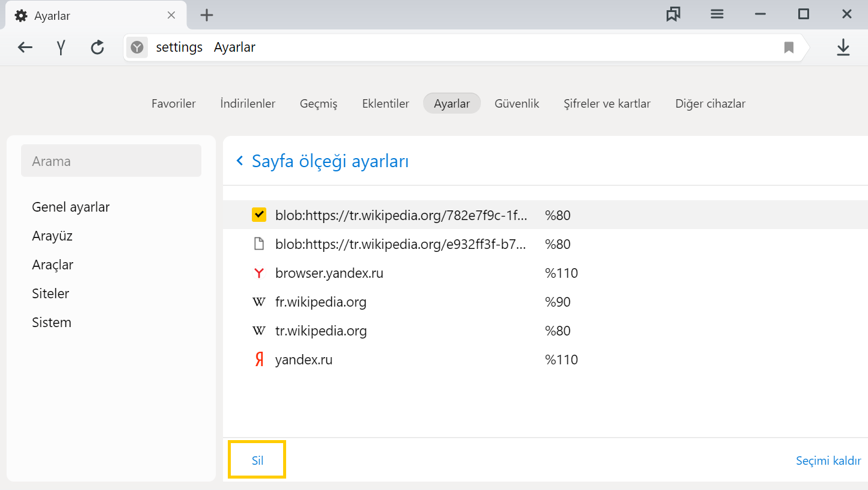Click Seçimi kaldır link
The height and width of the screenshot is (490, 868).
coord(828,461)
